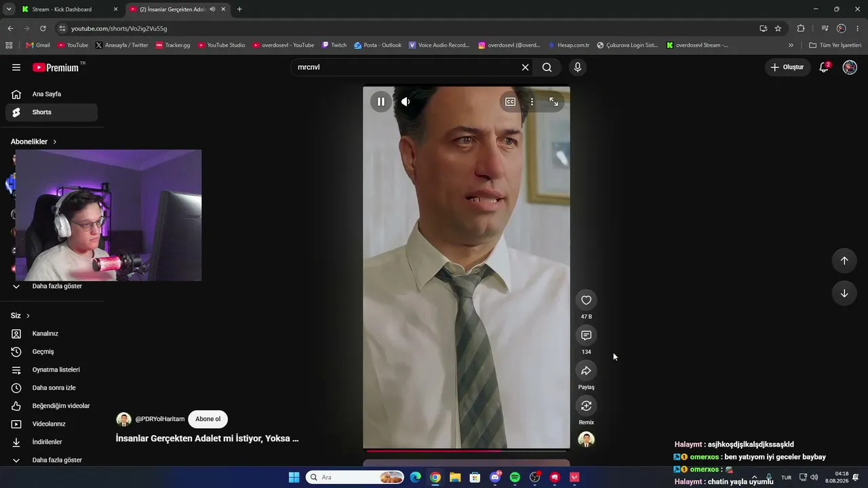Open the account avatar menu

(x=850, y=67)
